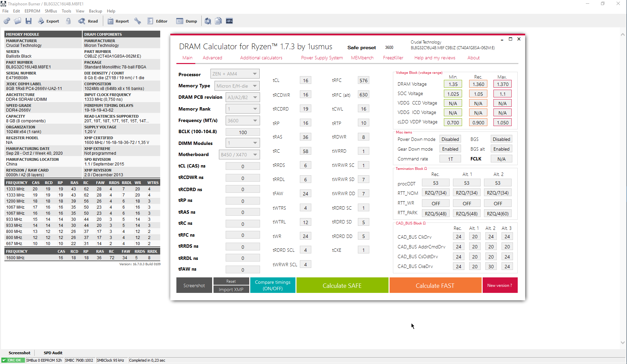
Task: Click the open folder toolbar icon
Action: pos(18,21)
